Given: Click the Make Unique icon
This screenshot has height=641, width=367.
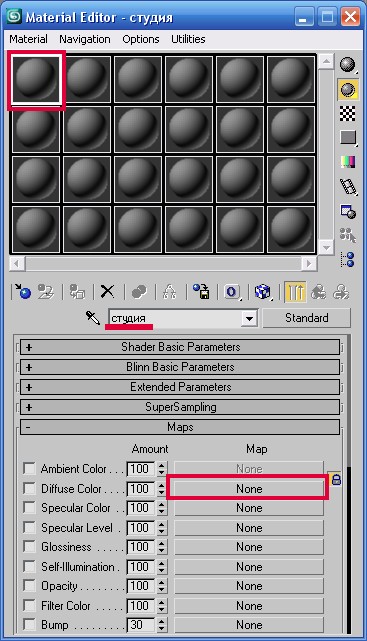Looking at the screenshot, I should [170, 292].
